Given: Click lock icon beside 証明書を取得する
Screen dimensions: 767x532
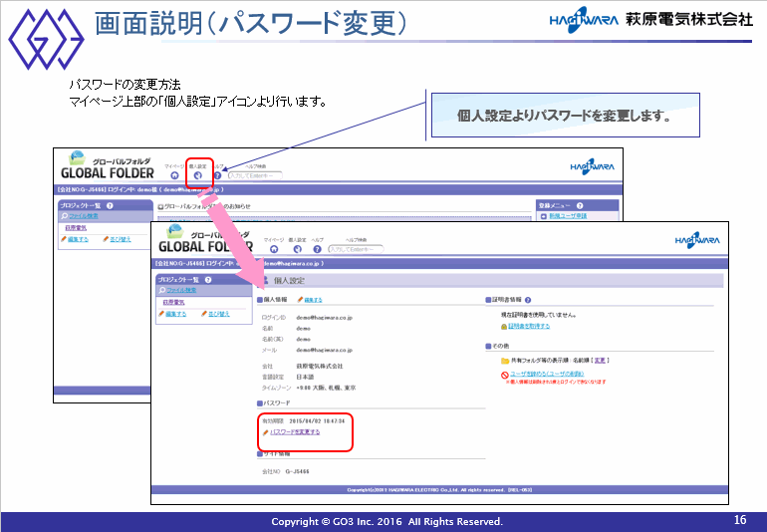Looking at the screenshot, I should coord(504,327).
